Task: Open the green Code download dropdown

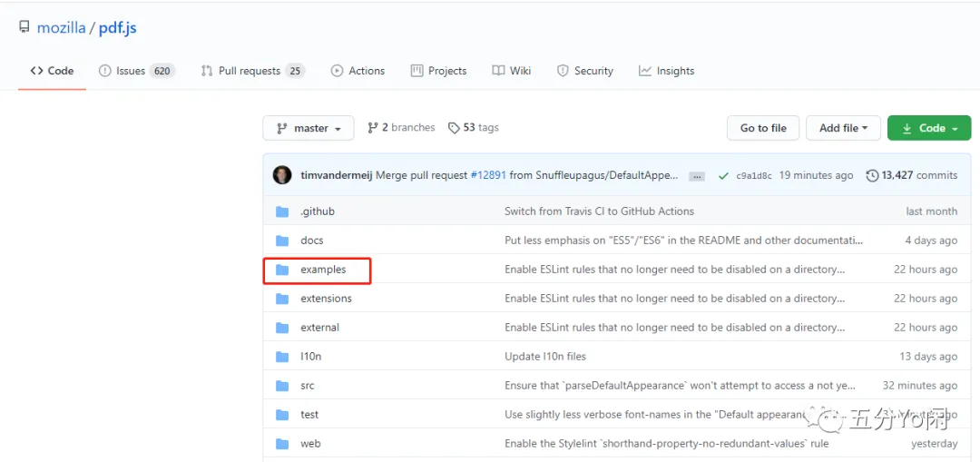Action: point(929,128)
